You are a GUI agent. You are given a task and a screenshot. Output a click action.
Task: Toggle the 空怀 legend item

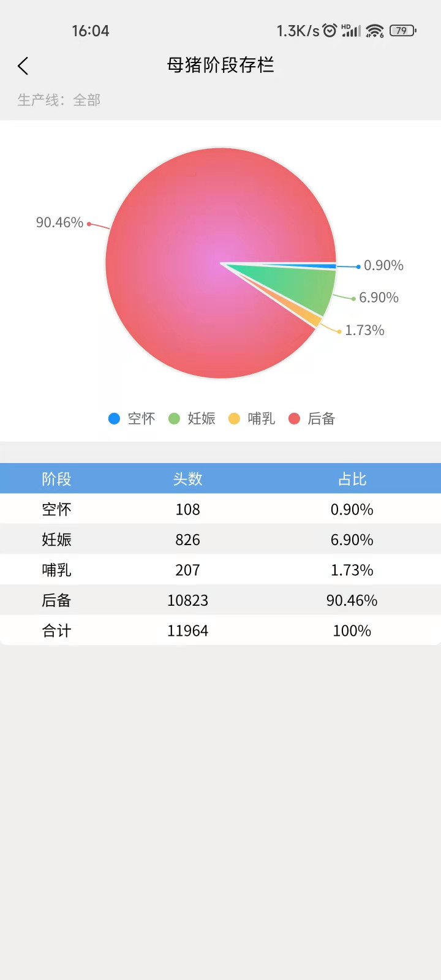(x=132, y=418)
